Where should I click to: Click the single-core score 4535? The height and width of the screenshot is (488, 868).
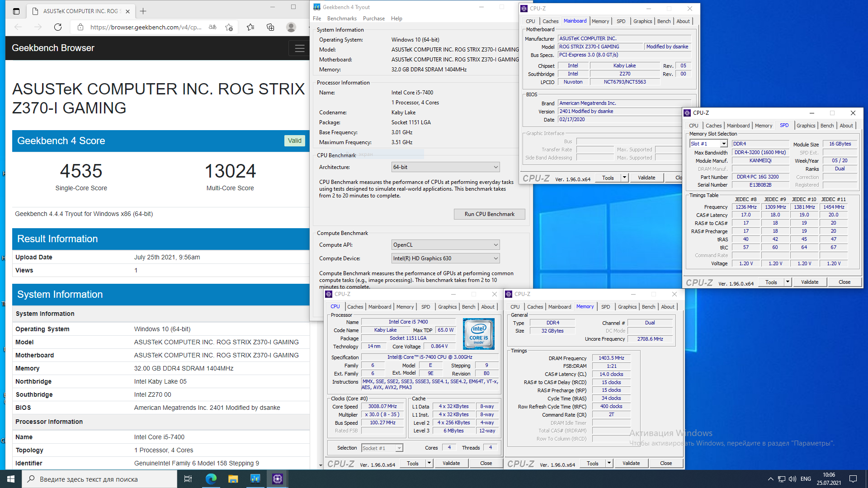[x=81, y=171]
